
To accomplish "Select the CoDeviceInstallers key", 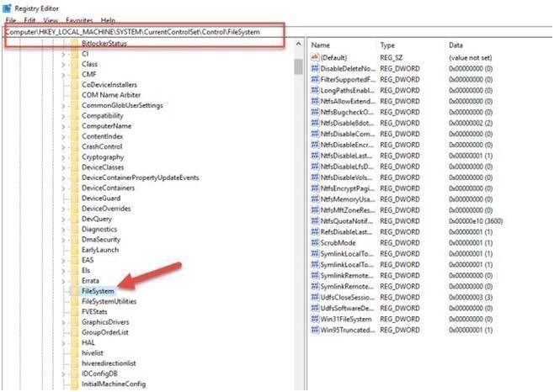I will [109, 85].
